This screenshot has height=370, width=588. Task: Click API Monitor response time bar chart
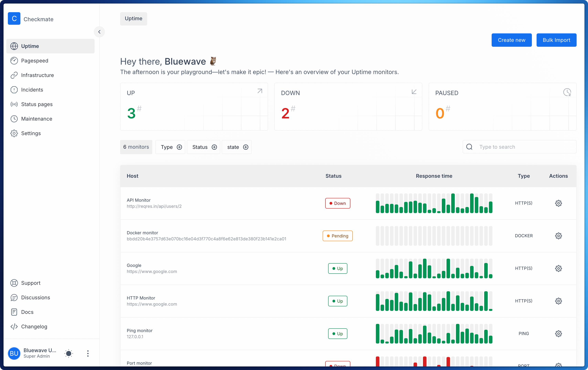click(434, 203)
